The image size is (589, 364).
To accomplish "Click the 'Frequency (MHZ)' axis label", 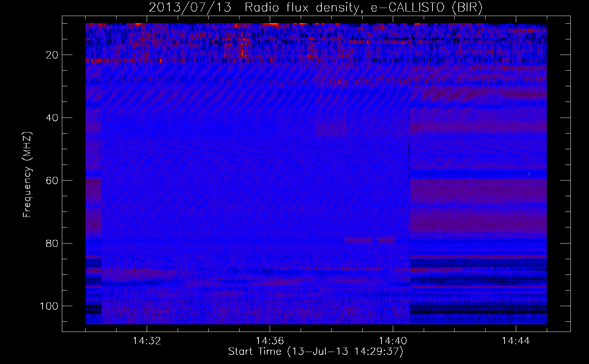I will point(27,175).
